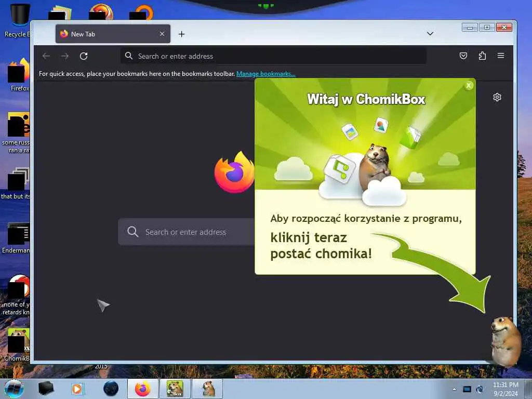Show hidden tray icons arrow
532x399 pixels.
[x=454, y=389]
